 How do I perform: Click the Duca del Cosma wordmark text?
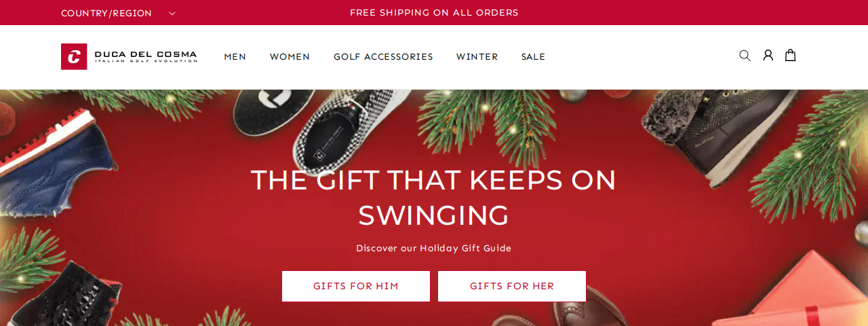tap(146, 56)
